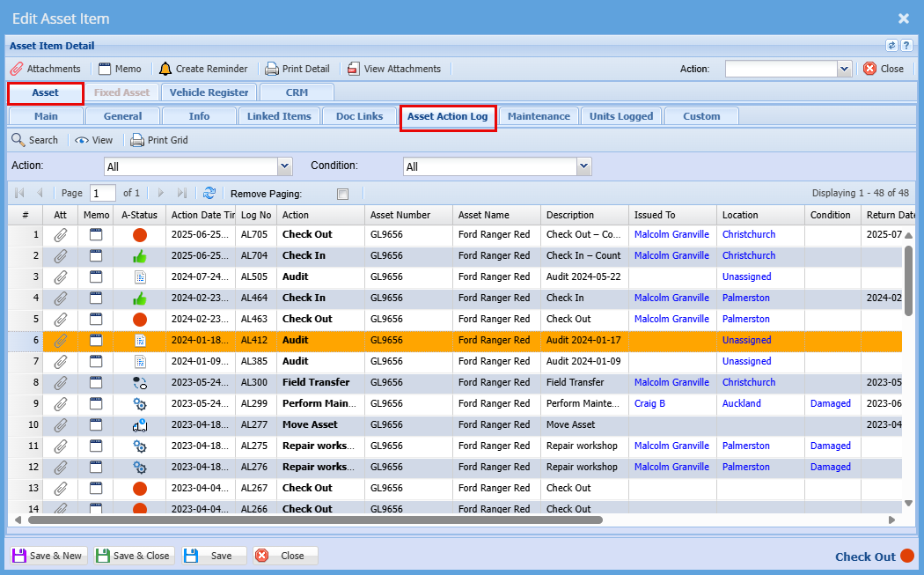Switch to the Maintenance tab
Screen dimensions: 924x575
tap(539, 116)
